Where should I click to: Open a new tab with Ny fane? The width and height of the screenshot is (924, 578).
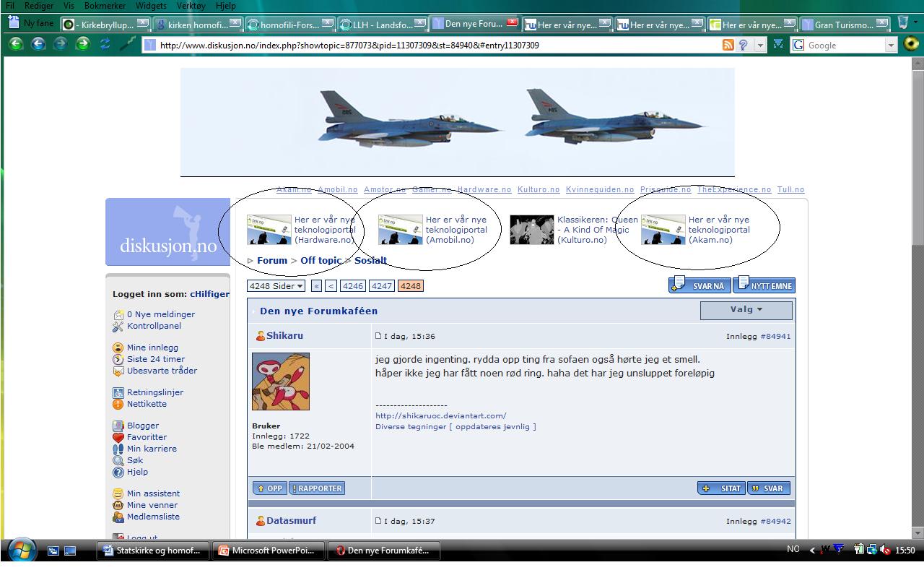pos(30,23)
